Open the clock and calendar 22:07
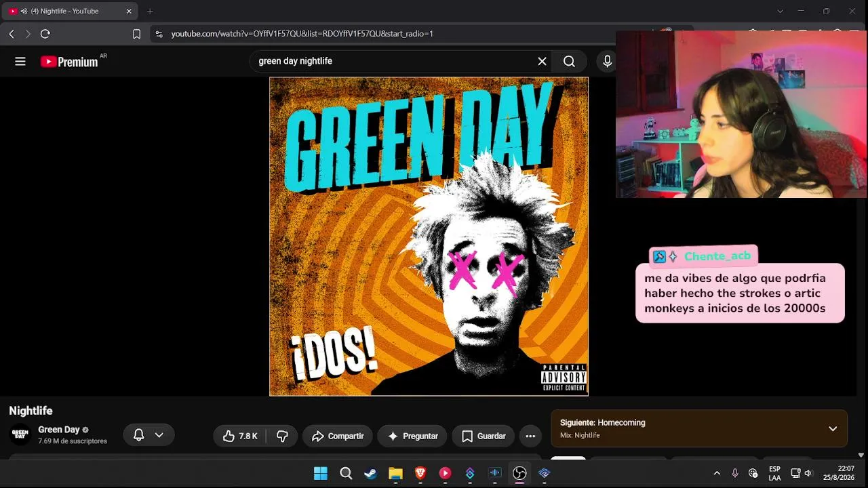Viewport: 868px width, 488px height. pos(840,473)
